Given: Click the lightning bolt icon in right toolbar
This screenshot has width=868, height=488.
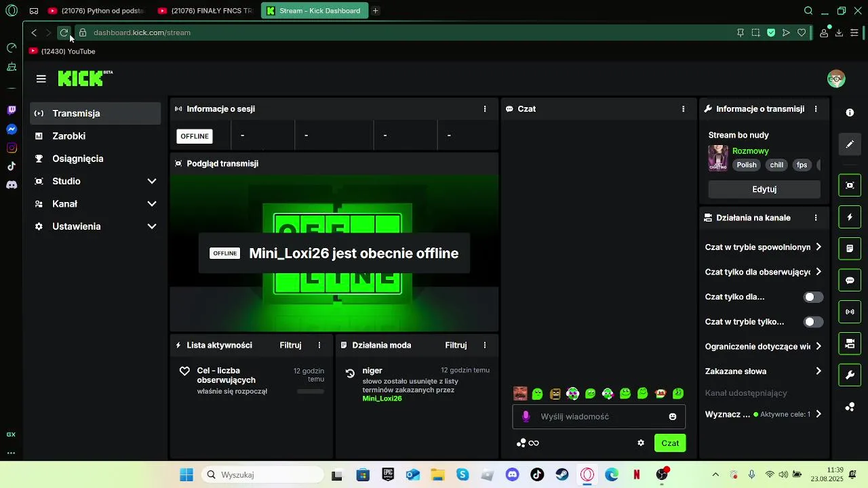Looking at the screenshot, I should coord(850,217).
